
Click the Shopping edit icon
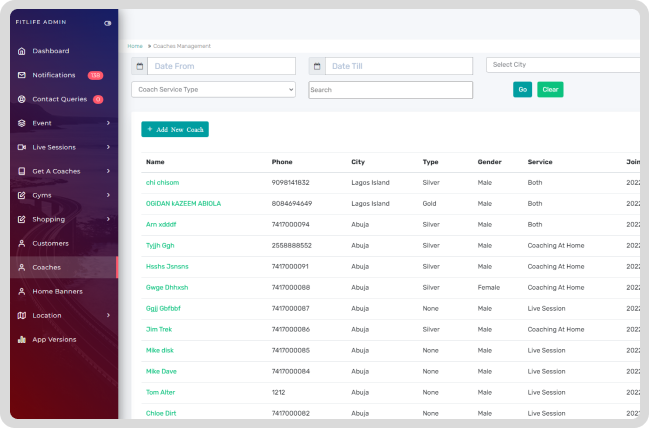pyautogui.click(x=22, y=219)
